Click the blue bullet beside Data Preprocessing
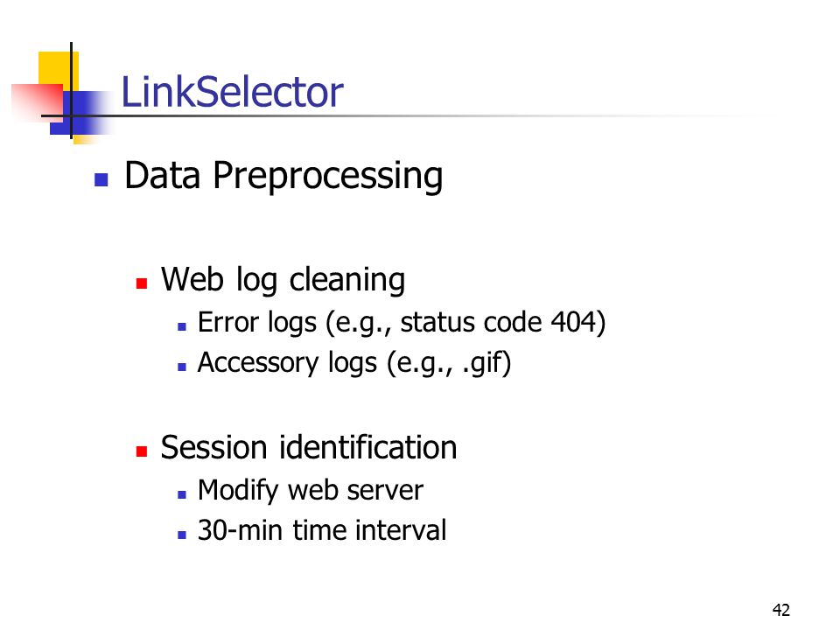The image size is (840, 630). [101, 179]
